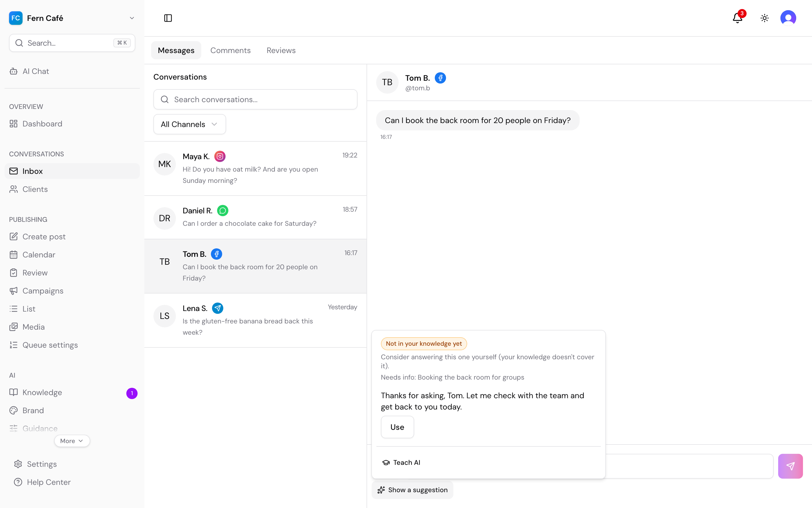Click the sidebar Search field
This screenshot has width=812, height=508.
72,43
